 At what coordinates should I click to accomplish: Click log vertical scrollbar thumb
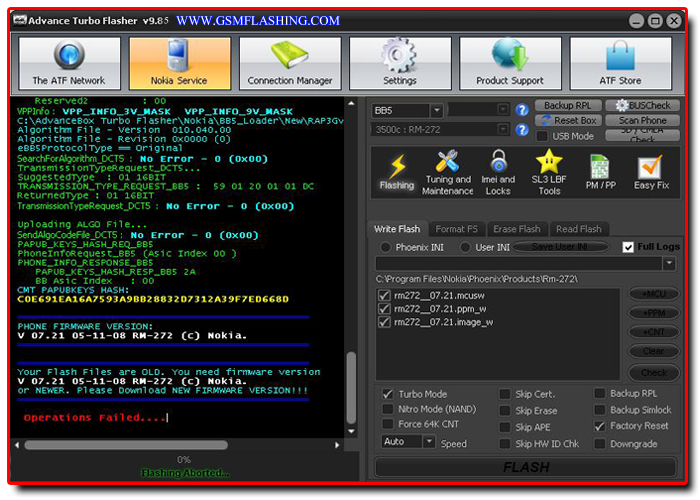coord(351,387)
